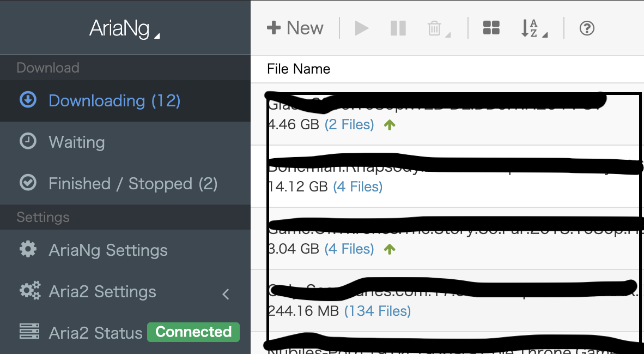Open Finished / Stopped (2) list
This screenshot has height=354, width=644.
point(133,184)
